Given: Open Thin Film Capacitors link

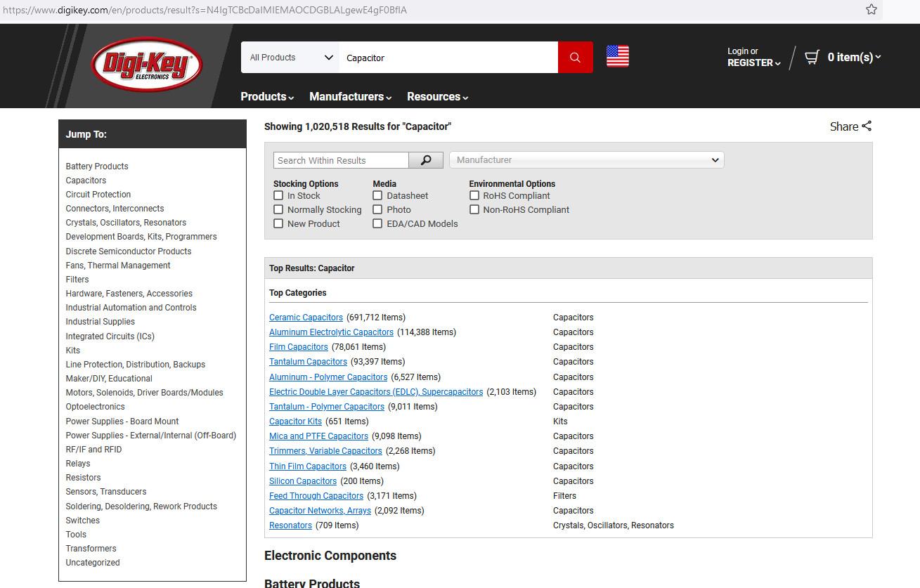Looking at the screenshot, I should point(308,466).
